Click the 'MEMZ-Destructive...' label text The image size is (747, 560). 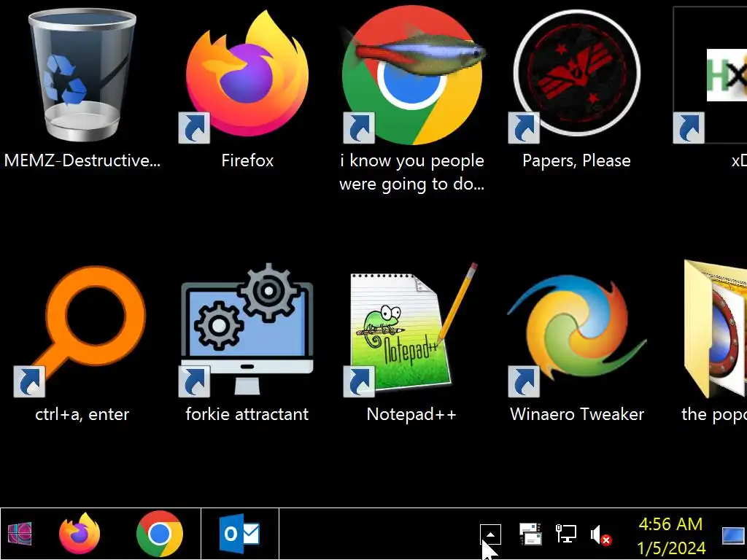(x=82, y=160)
